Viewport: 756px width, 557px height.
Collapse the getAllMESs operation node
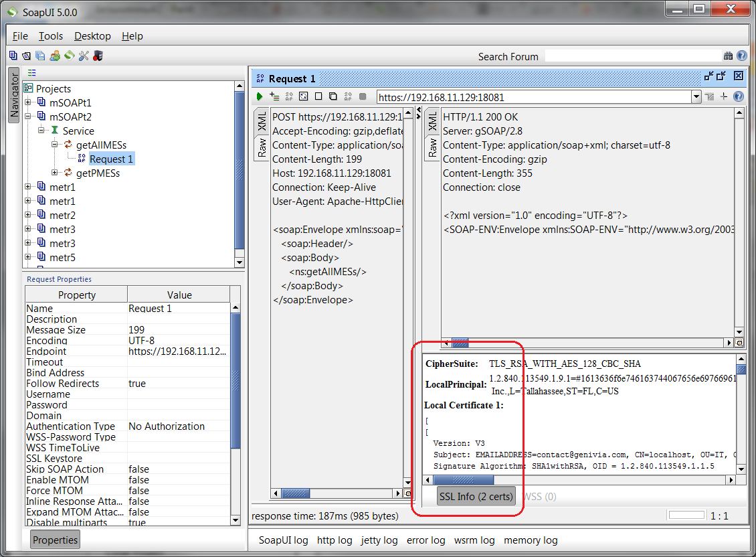pos(55,145)
